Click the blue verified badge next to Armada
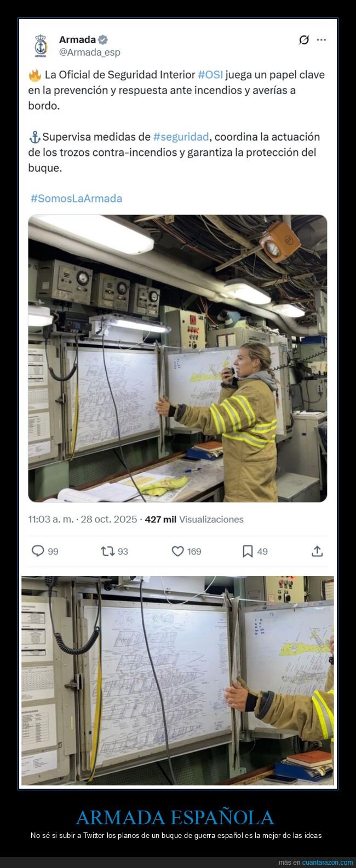Image resolution: width=356 pixels, height=868 pixels. pyautogui.click(x=103, y=39)
